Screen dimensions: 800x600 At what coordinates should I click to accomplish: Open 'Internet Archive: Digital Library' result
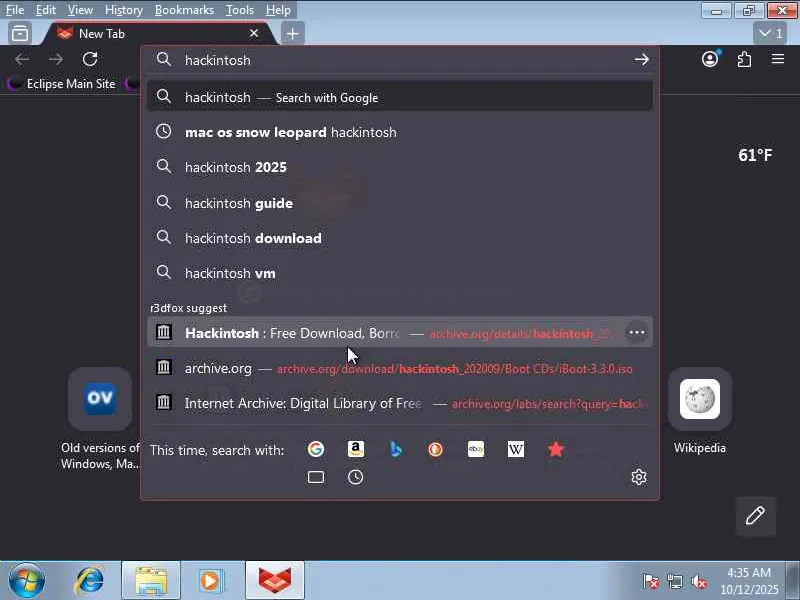(399, 404)
